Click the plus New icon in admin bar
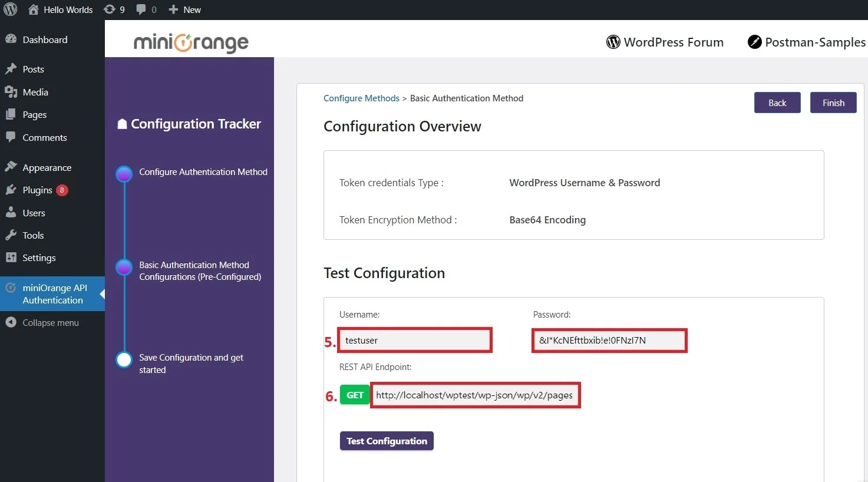Screen dimensions: 868x482 coord(173,9)
